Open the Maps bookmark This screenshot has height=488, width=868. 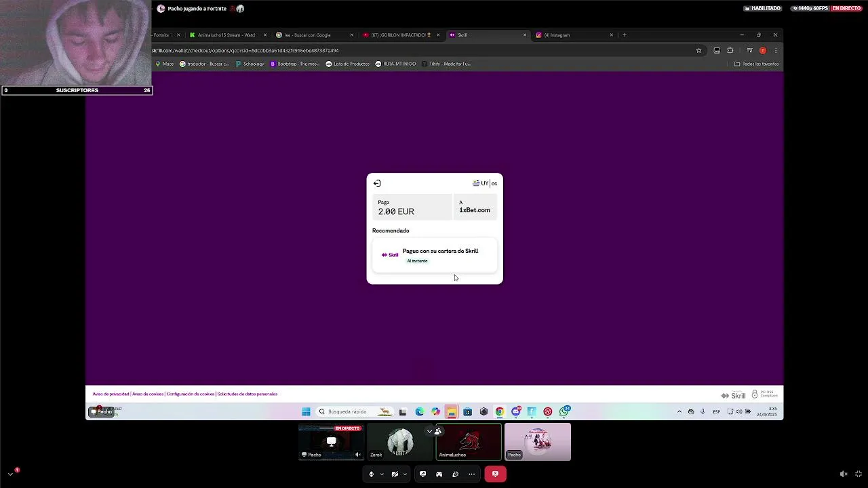[164, 64]
